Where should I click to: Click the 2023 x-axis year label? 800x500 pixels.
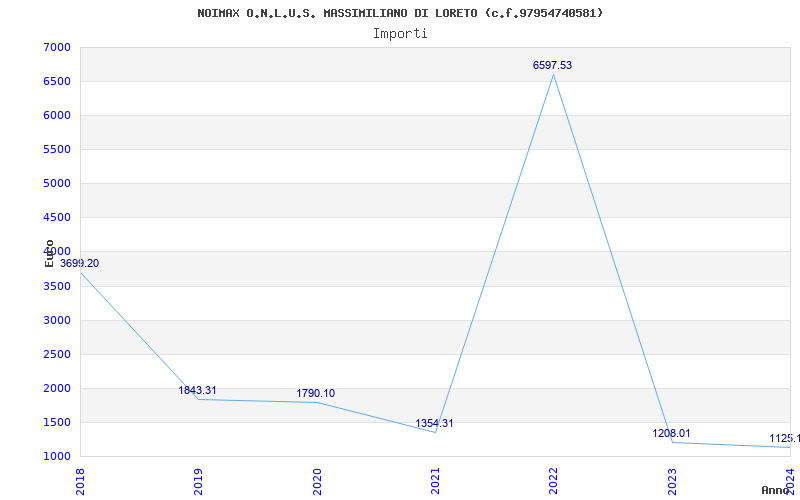click(x=672, y=481)
